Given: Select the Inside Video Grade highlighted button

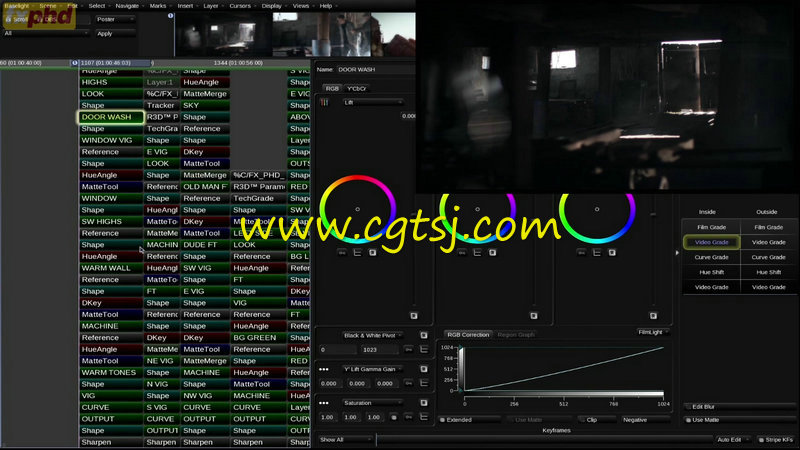Looking at the screenshot, I should click(x=711, y=242).
